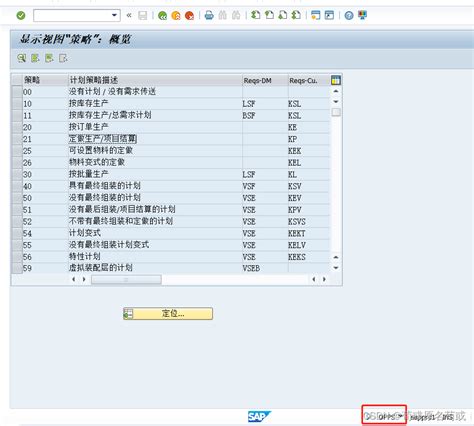Click the orange Exit icon
This screenshot has width=474, height=426.
(x=176, y=15)
